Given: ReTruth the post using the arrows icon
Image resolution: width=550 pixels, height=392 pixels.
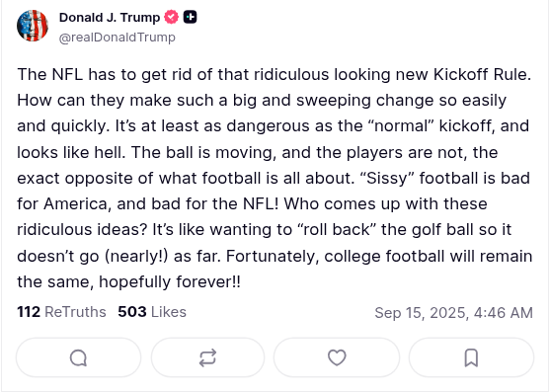Looking at the screenshot, I should coord(207,358).
